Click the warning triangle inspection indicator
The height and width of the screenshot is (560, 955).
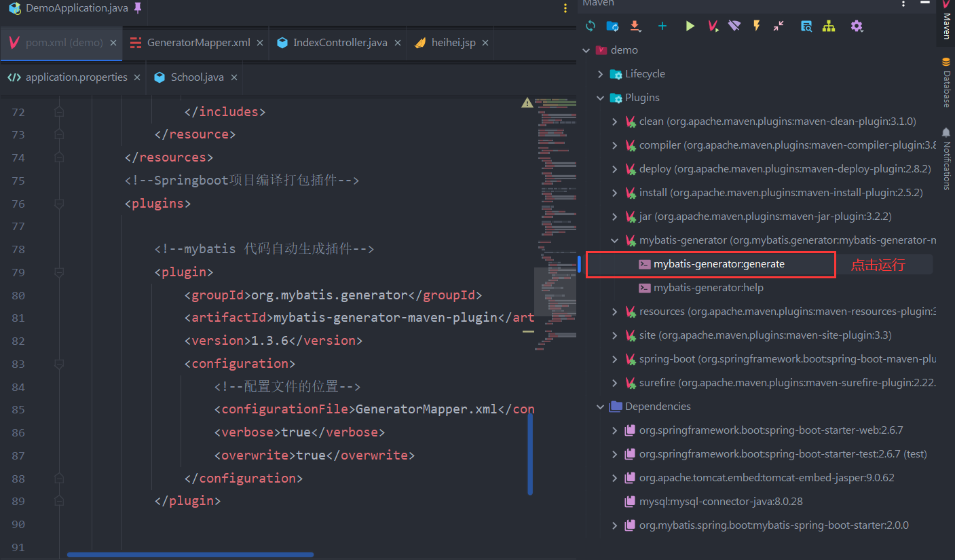click(527, 103)
